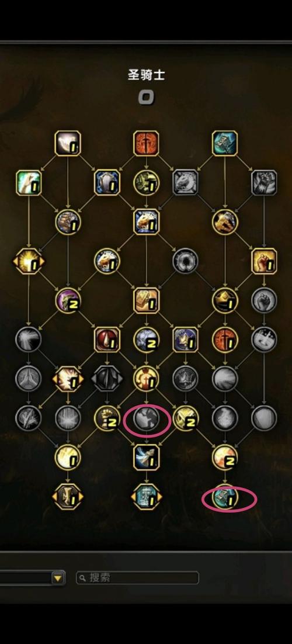Click the gray shield talent node
Viewport: 292px width, 644px height.
(264, 418)
